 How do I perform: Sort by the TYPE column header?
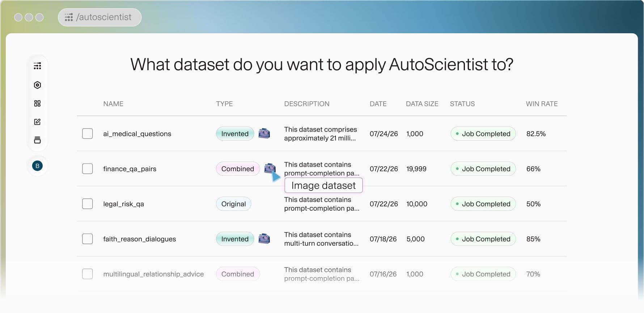click(x=224, y=104)
